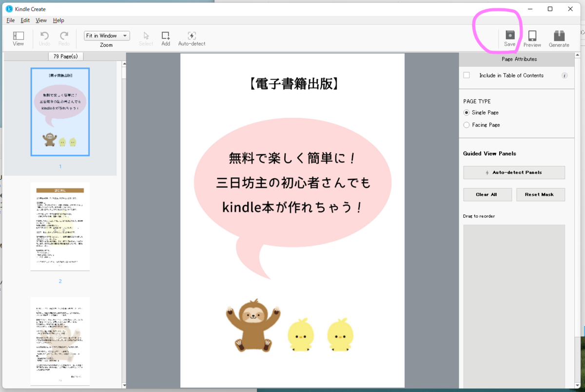Click the Page Attributes panel header
585x392 pixels.
(519, 59)
